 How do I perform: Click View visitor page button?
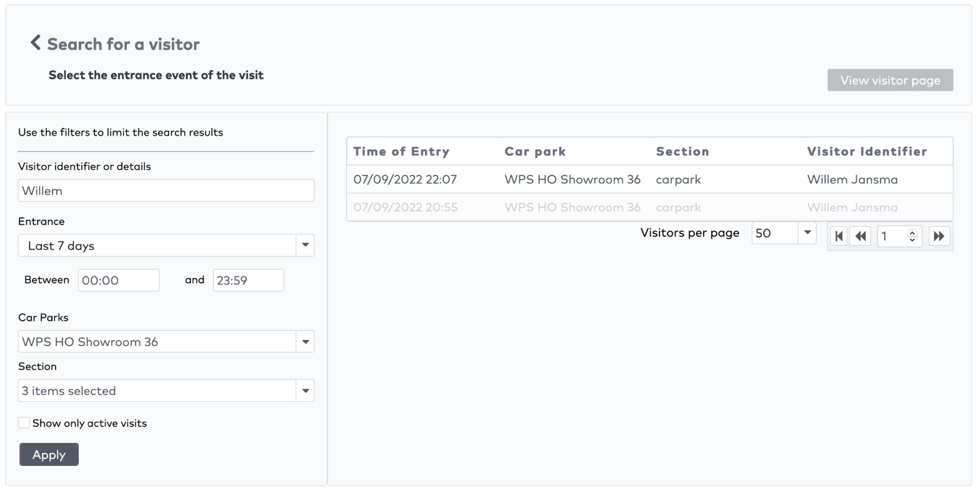coord(890,80)
